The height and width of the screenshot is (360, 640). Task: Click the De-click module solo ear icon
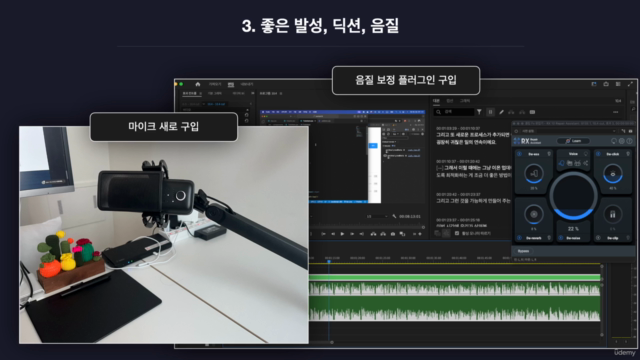point(628,154)
